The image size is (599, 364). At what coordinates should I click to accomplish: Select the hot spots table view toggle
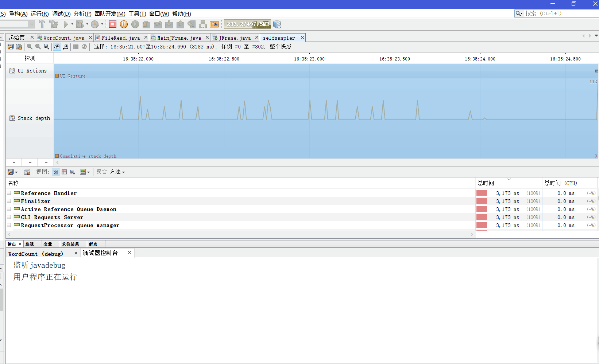(x=64, y=172)
